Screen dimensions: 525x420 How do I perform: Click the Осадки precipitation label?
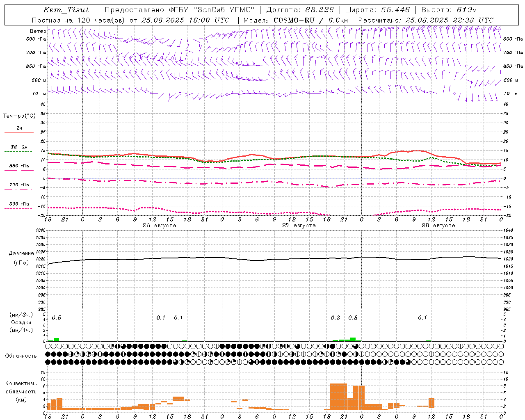[21, 322]
